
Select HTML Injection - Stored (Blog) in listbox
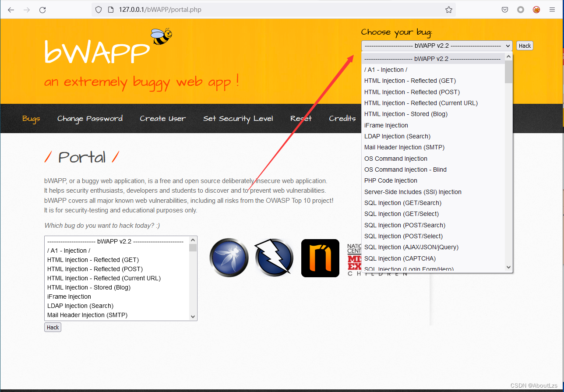pyautogui.click(x=117, y=287)
